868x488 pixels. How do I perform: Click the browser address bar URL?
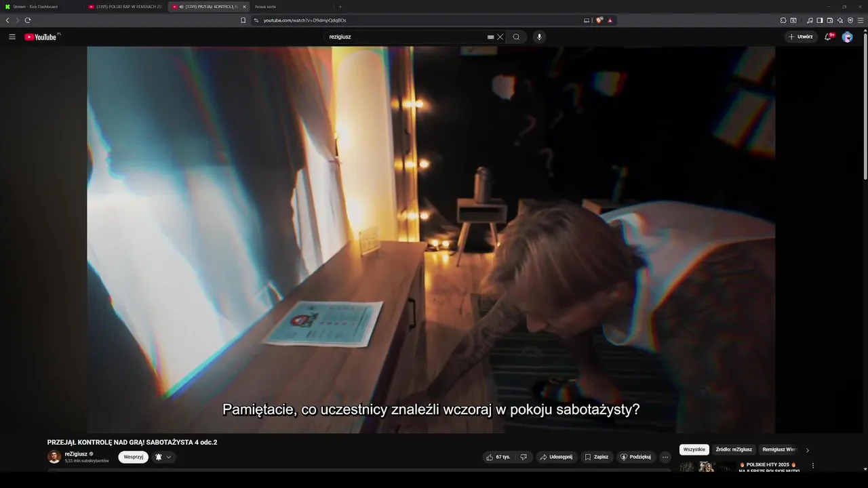point(304,20)
